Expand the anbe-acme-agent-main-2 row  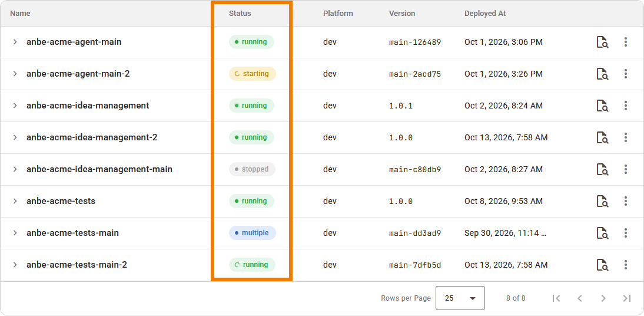coord(15,74)
